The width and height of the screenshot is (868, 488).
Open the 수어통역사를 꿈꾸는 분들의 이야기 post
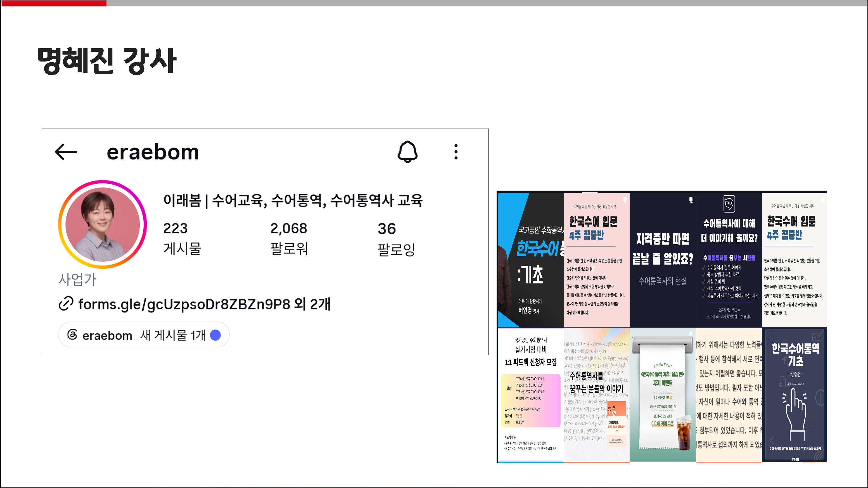[597, 395]
